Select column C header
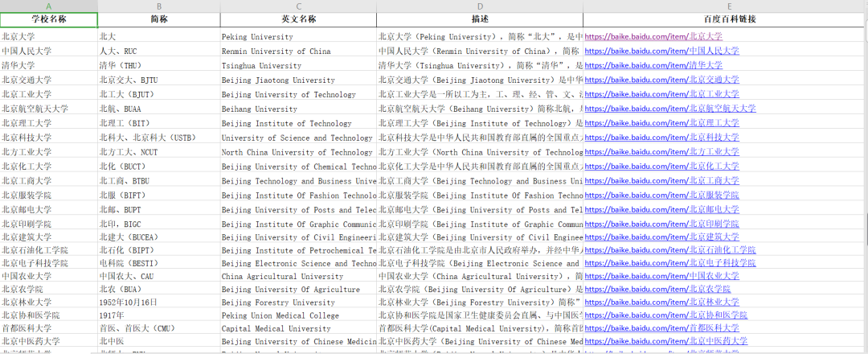This screenshot has height=354, width=868. tap(298, 6)
